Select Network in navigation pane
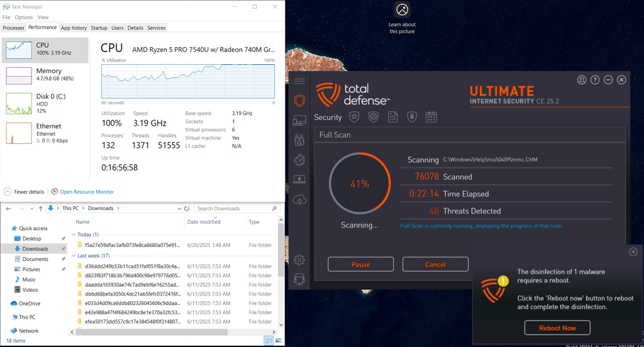The height and width of the screenshot is (347, 644). tap(29, 331)
